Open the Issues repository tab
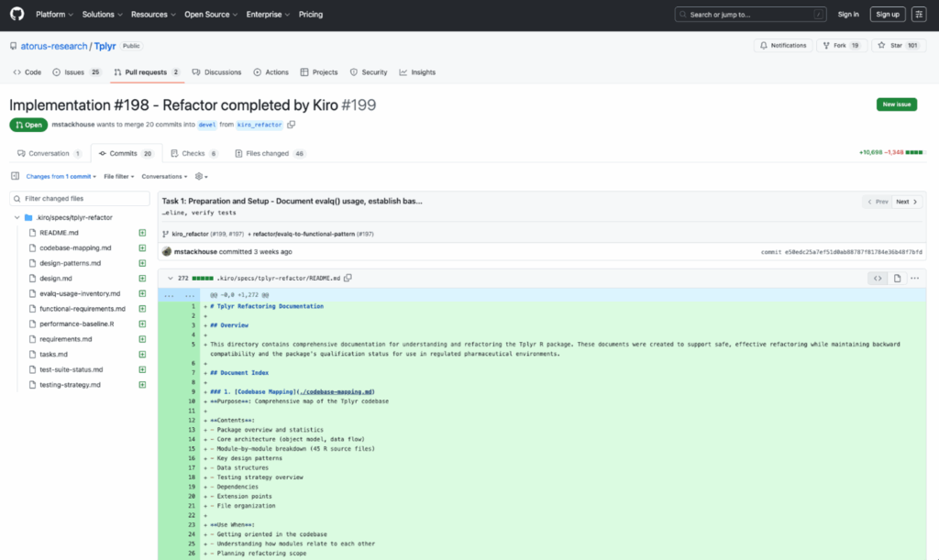This screenshot has width=939, height=560. [77, 72]
